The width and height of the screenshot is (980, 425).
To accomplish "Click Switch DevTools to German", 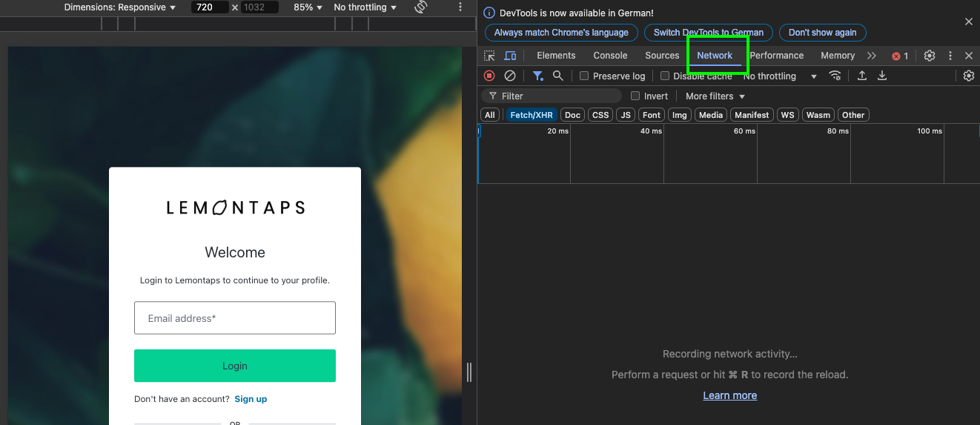I will [x=709, y=33].
